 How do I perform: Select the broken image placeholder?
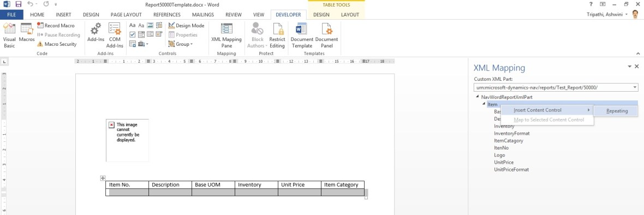(x=127, y=140)
